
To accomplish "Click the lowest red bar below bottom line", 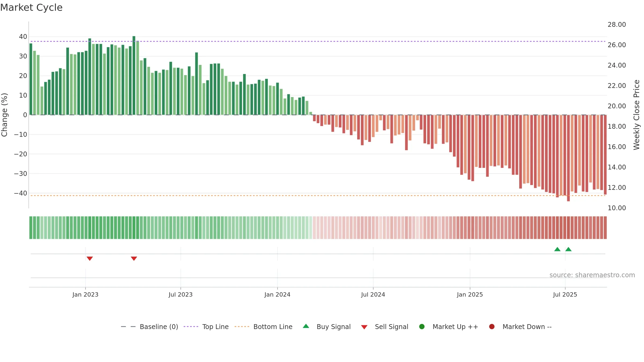I will point(568,158).
